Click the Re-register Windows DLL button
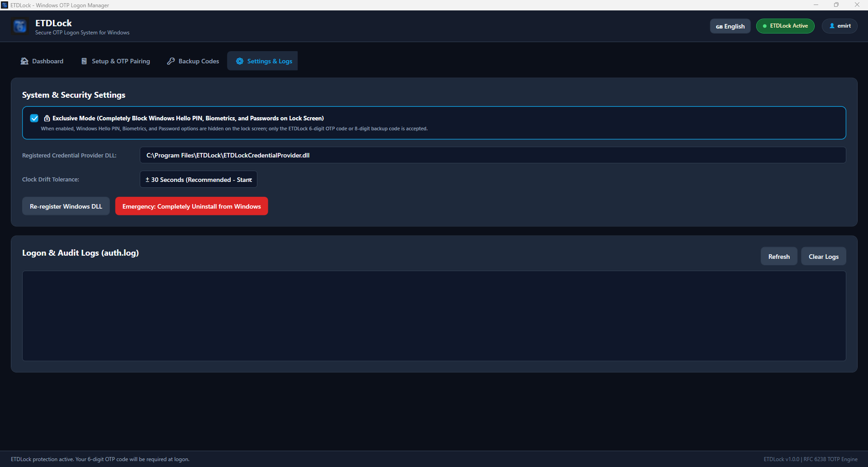 pos(66,206)
